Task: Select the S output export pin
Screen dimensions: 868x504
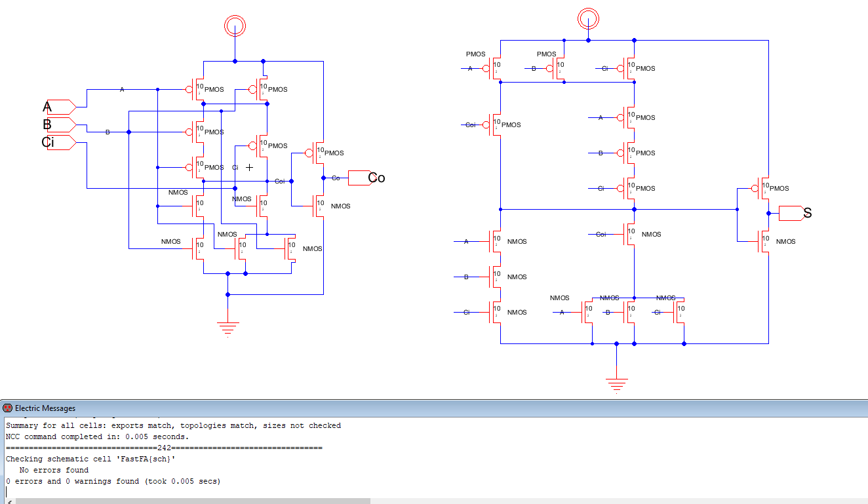Action: (x=790, y=213)
